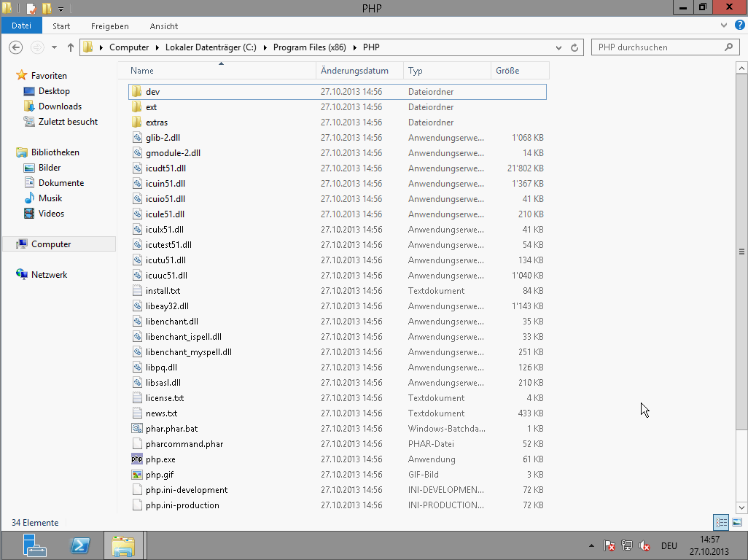
Task: Select the dev folder icon
Action: [x=137, y=92]
